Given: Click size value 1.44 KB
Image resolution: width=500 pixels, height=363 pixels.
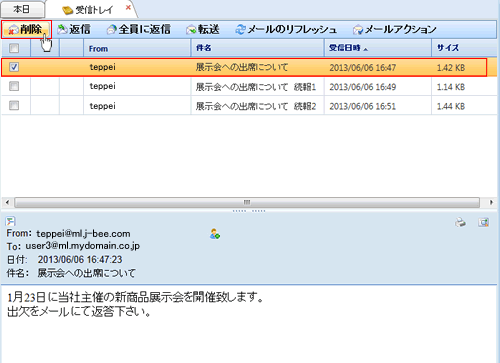Looking at the screenshot, I should (x=451, y=106).
